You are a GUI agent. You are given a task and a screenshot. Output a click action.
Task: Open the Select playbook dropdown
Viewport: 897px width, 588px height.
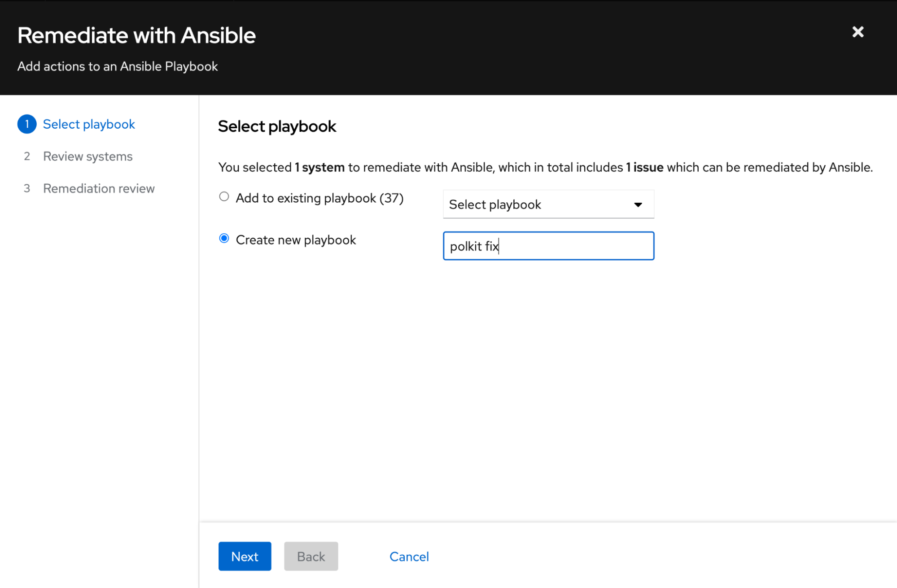pyautogui.click(x=548, y=205)
